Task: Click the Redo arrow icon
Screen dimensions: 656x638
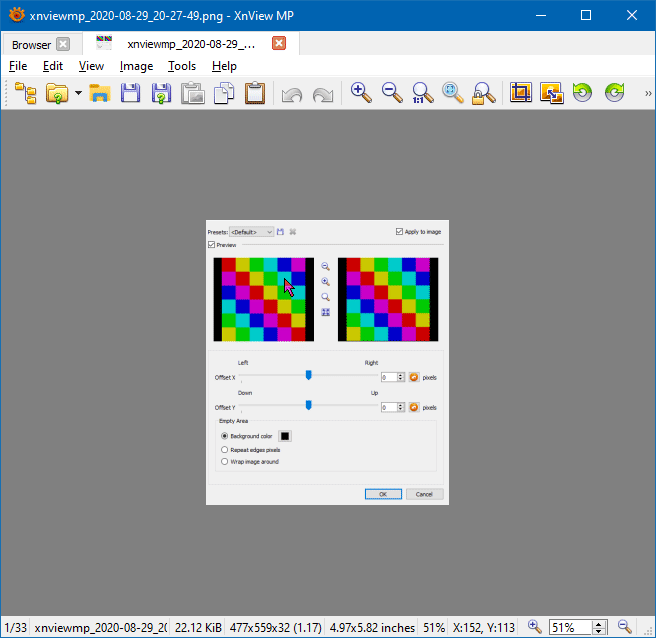Action: 323,94
